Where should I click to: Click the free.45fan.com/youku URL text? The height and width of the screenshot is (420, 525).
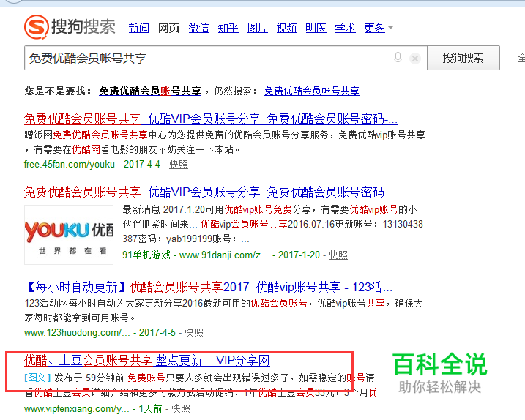click(70, 165)
